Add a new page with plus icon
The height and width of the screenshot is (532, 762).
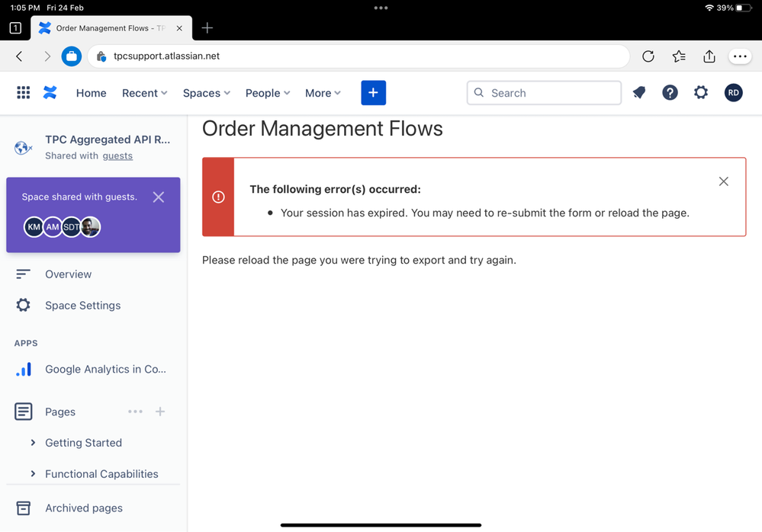[160, 412]
